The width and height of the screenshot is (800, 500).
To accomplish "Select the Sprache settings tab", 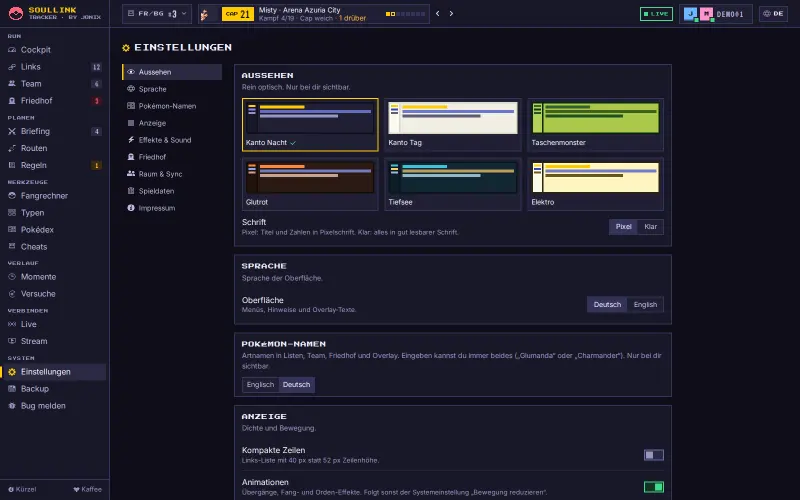I will pyautogui.click(x=172, y=89).
